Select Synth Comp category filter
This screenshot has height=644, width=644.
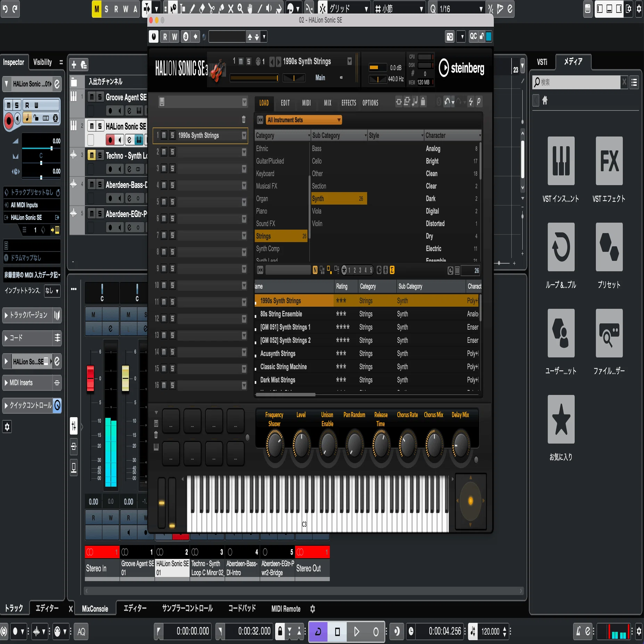click(x=267, y=249)
